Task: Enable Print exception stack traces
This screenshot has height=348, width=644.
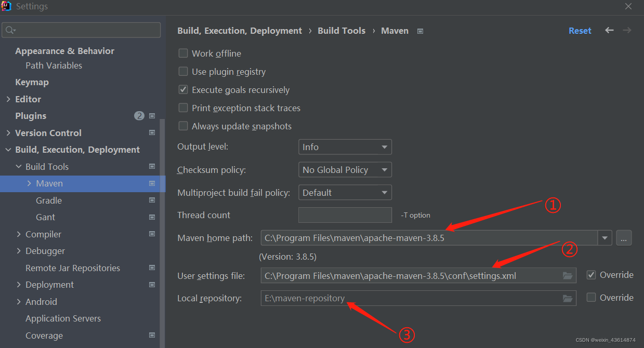Action: click(183, 108)
